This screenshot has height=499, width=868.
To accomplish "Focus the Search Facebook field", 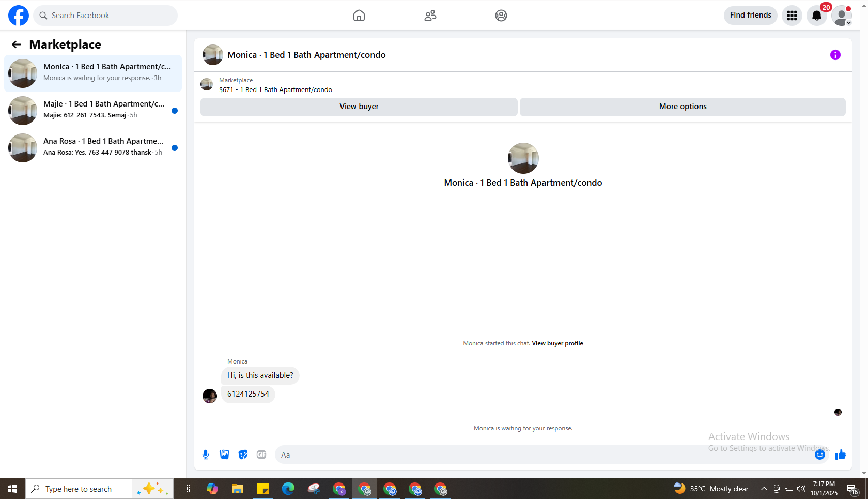I will 105,16.
